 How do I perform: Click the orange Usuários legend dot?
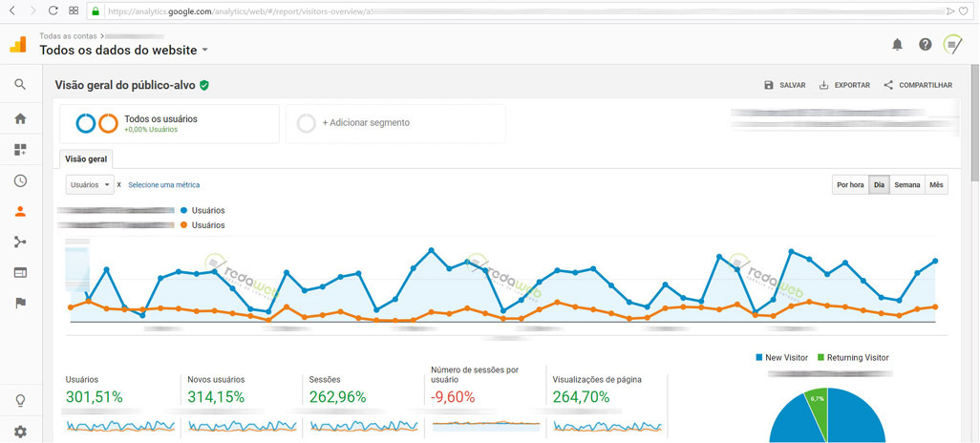coord(183,225)
